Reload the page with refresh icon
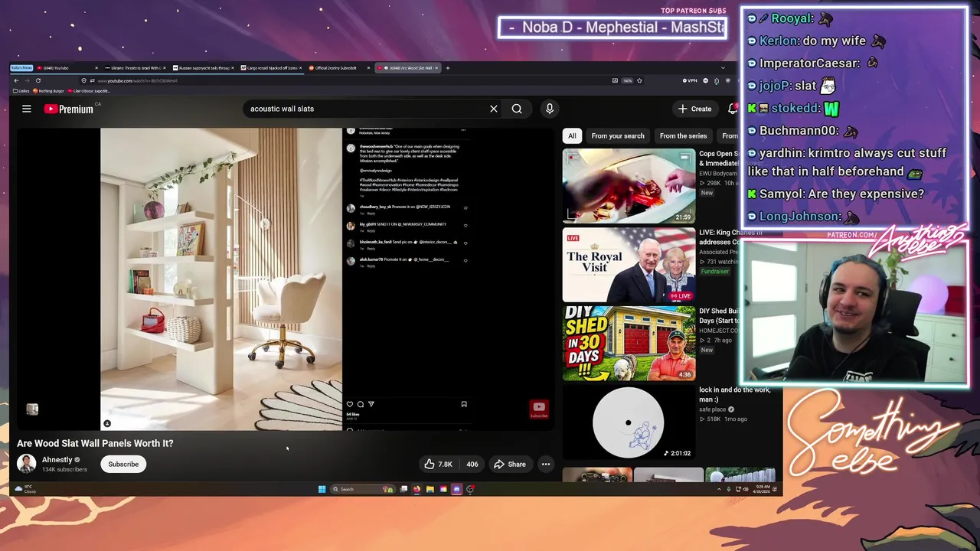The height and width of the screenshot is (551, 980). [38, 80]
